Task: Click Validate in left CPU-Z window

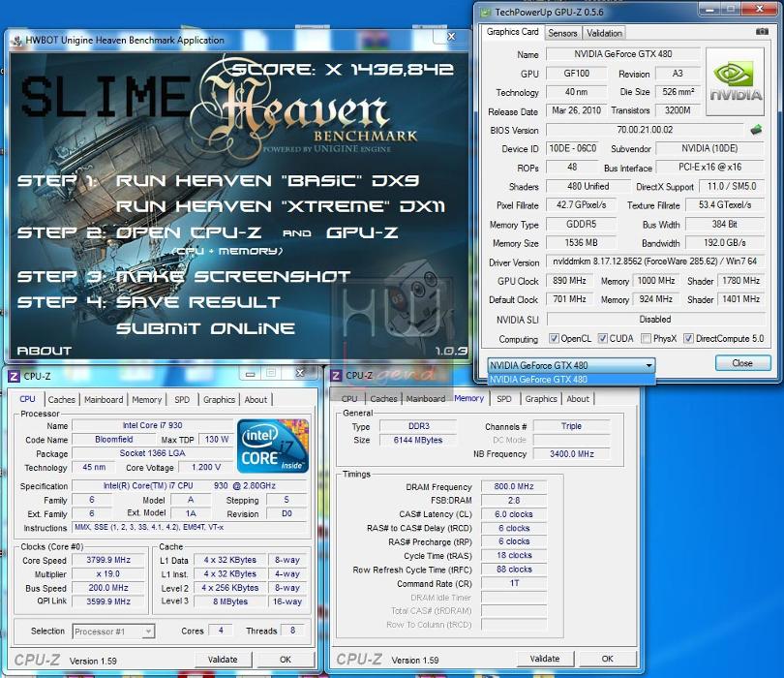Action: click(x=223, y=660)
